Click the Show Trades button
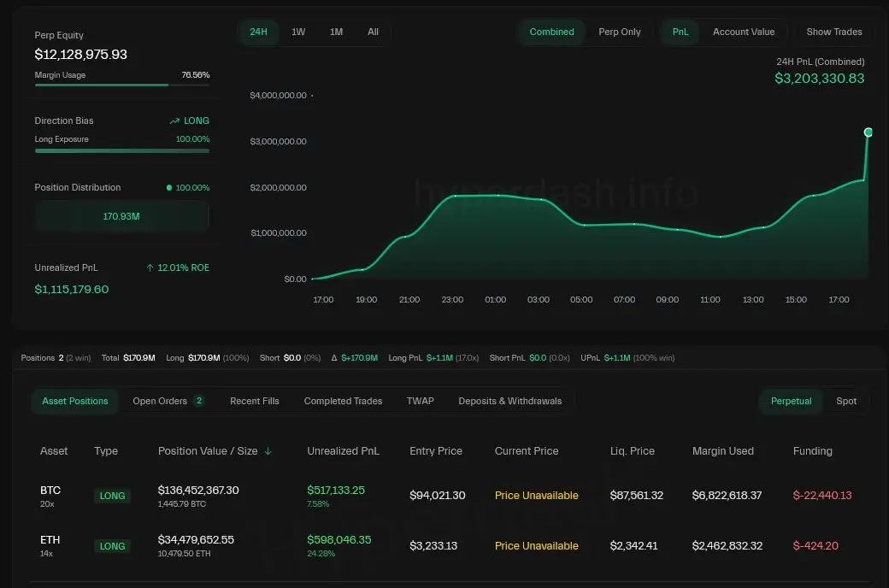 coord(834,32)
